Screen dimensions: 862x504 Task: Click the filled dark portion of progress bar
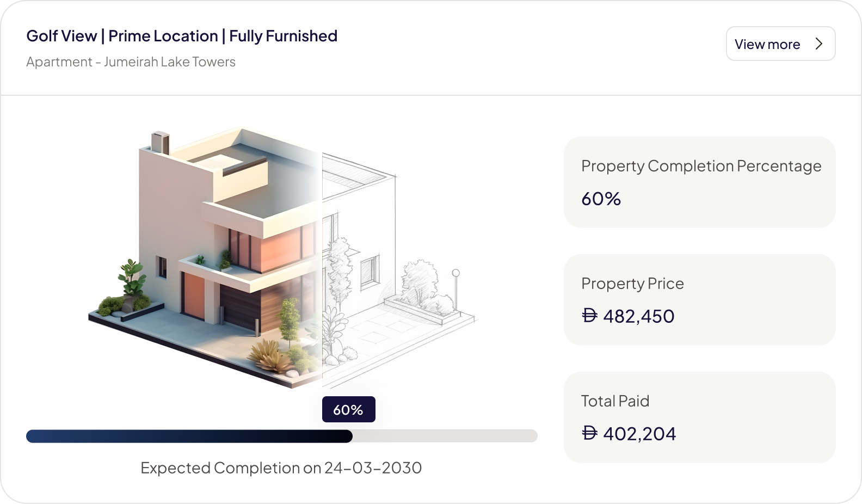[189, 436]
